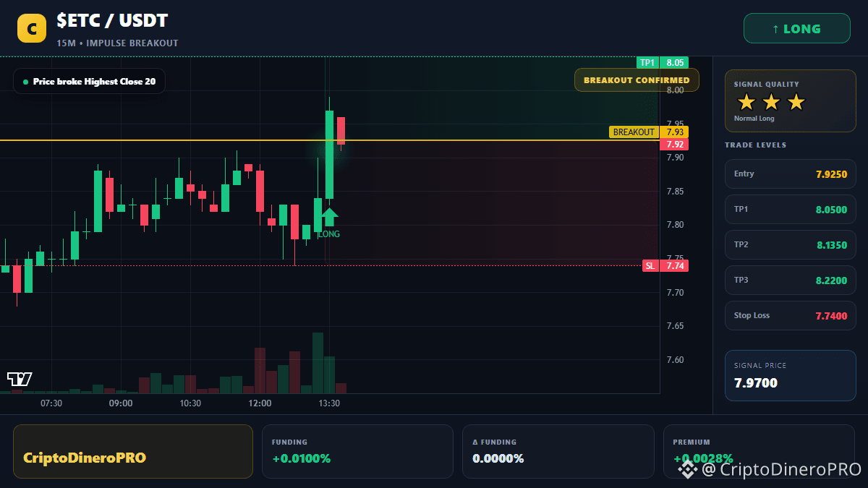Click the tall green breakout candle
868x488 pixels.
click(x=329, y=155)
